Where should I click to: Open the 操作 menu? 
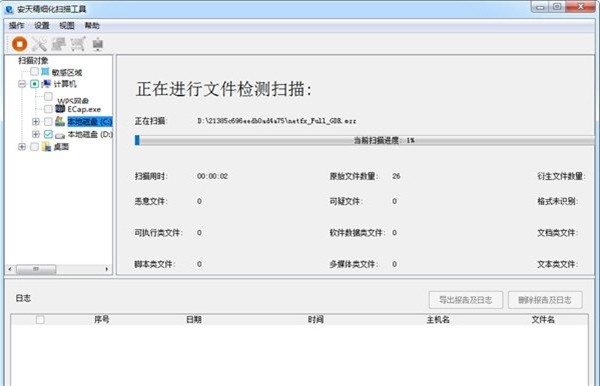16,26
